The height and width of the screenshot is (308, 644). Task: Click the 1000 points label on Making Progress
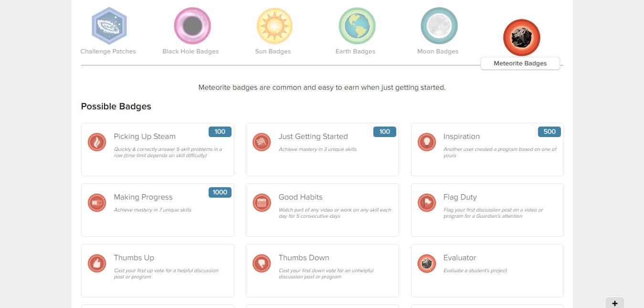tap(220, 192)
